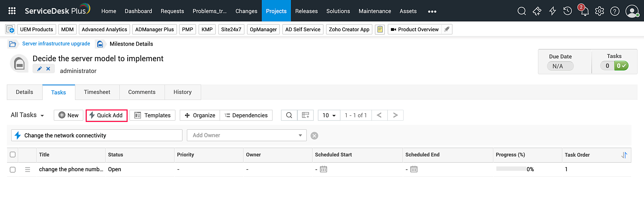The height and width of the screenshot is (205, 644).
Task: Open the search magnifier in top header
Action: tap(521, 11)
